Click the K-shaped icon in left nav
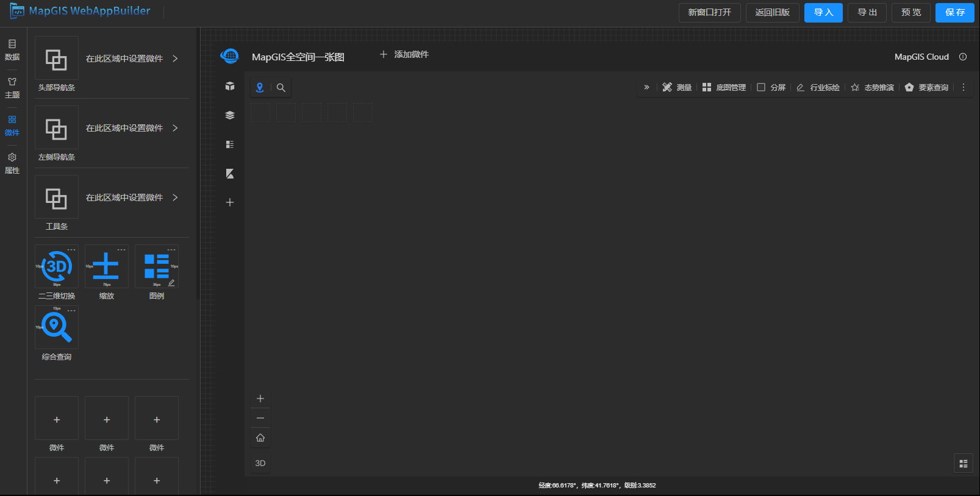 coord(230,174)
